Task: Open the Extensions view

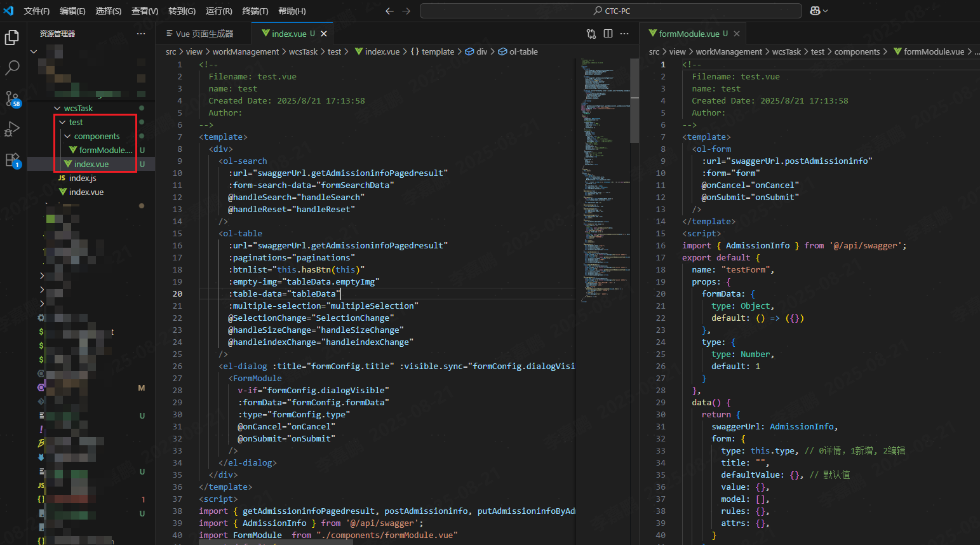Action: tap(12, 160)
